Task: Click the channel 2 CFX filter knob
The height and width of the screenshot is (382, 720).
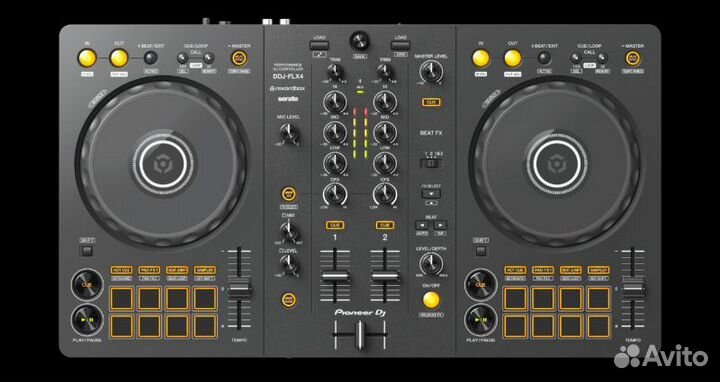Action: (x=385, y=194)
